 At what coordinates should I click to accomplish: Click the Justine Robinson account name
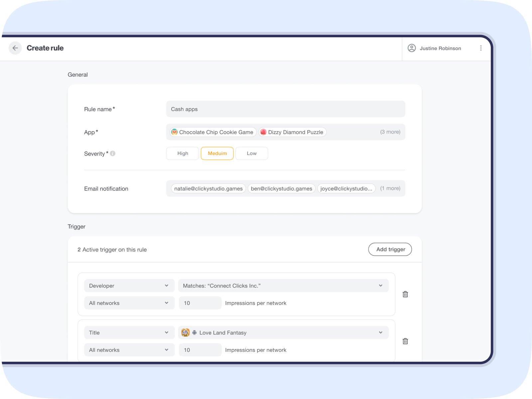tap(440, 48)
